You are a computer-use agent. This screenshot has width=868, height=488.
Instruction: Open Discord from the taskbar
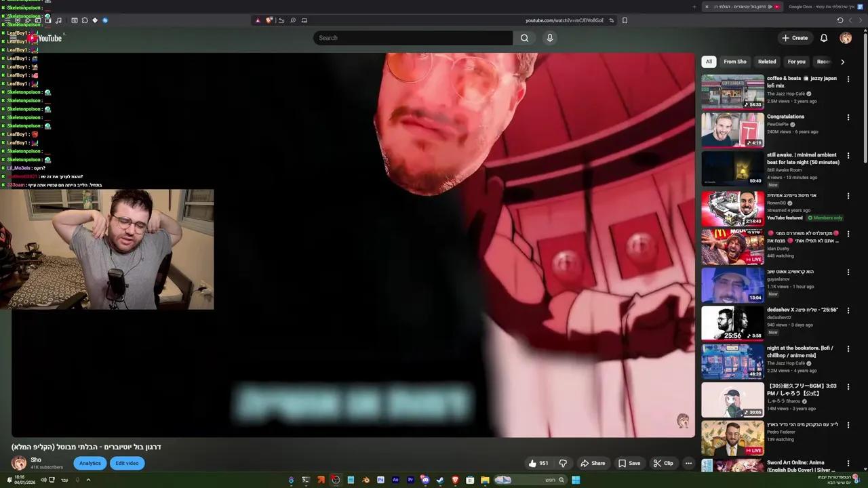point(425,480)
